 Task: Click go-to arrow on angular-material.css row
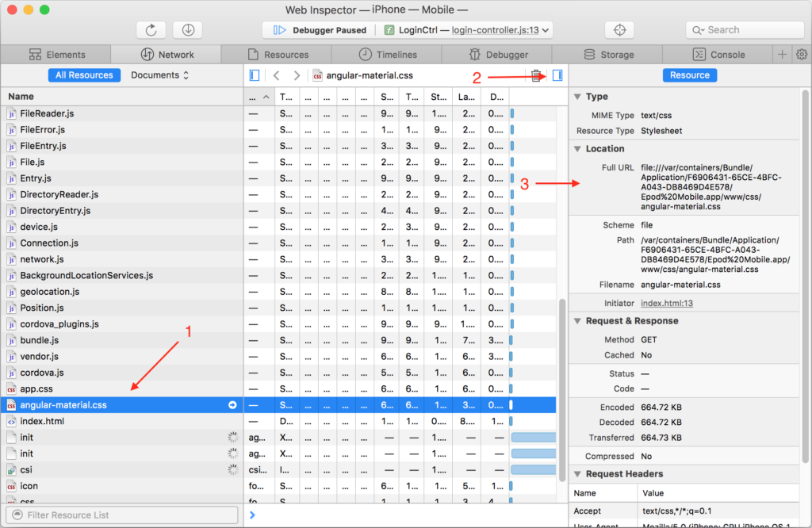tap(232, 405)
